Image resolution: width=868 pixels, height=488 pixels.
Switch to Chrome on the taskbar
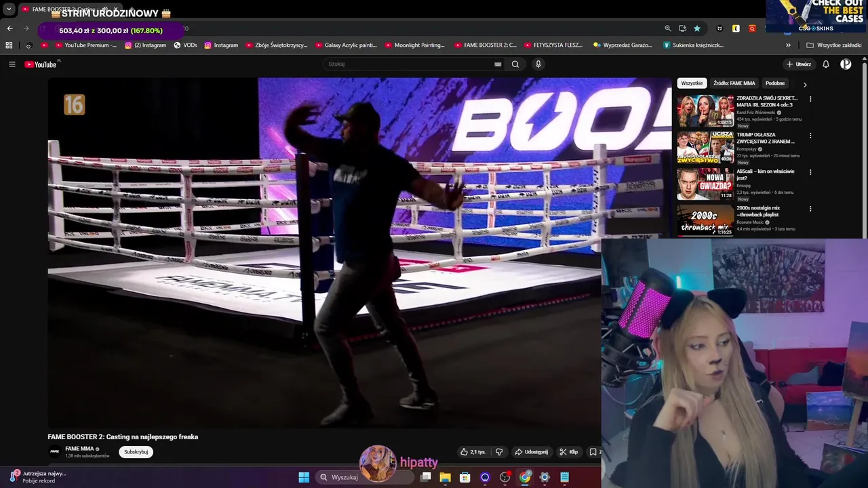525,477
